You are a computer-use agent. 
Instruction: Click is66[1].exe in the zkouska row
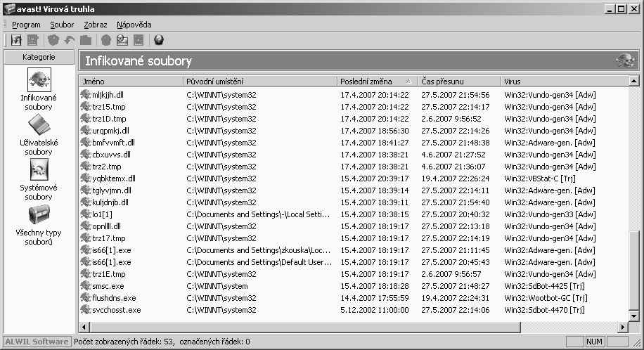point(111,250)
